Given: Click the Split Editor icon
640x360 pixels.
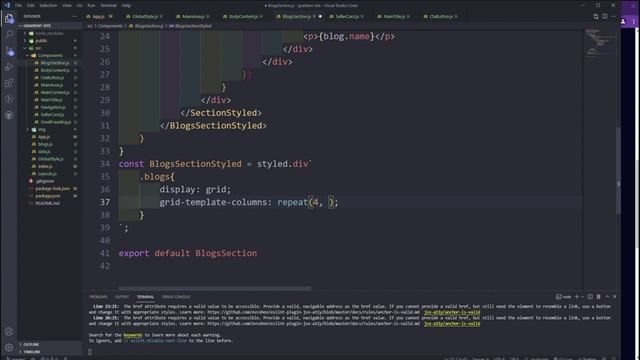Looking at the screenshot, I should click(604, 16).
